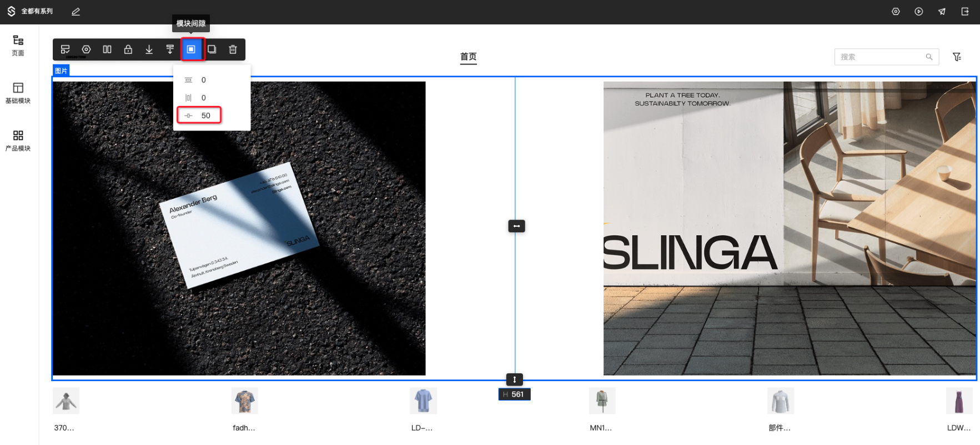Image resolution: width=980 pixels, height=445 pixels.
Task: Open the filter options funnel icon
Action: point(957,57)
